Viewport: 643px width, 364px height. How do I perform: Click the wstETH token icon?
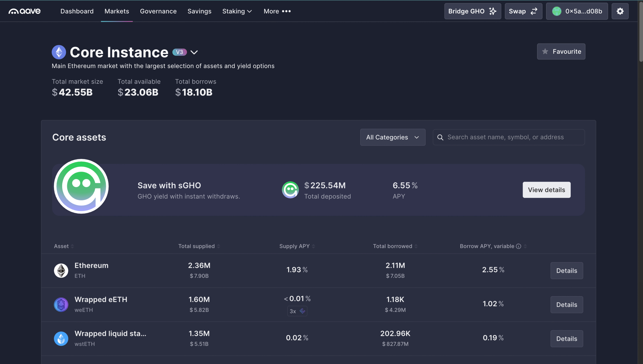click(x=61, y=339)
